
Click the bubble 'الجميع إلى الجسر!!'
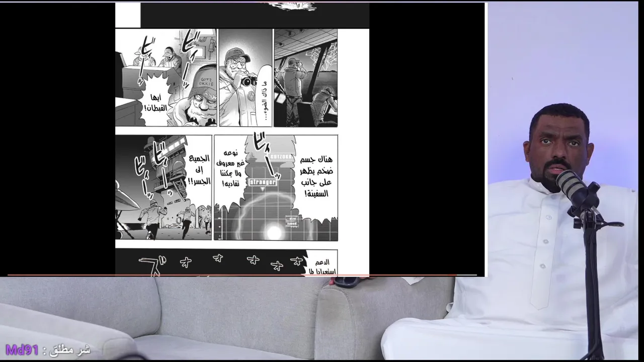tap(198, 170)
